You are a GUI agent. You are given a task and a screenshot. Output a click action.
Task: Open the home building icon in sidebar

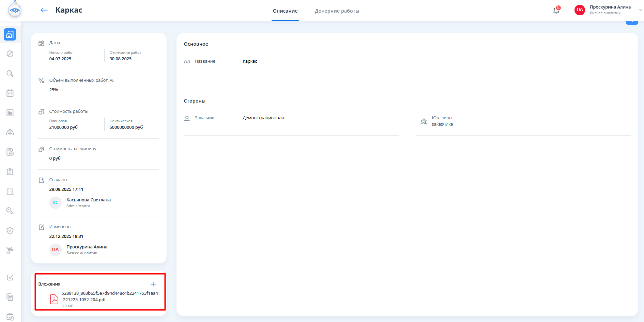[x=10, y=34]
